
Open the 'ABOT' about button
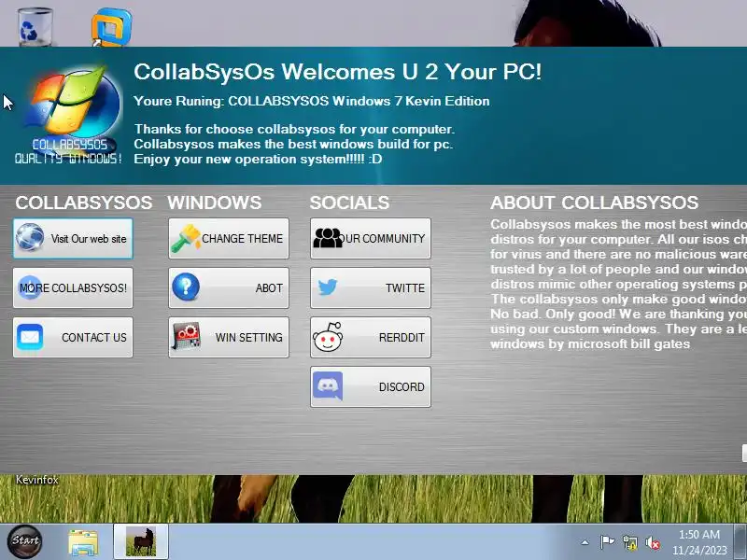pos(229,288)
